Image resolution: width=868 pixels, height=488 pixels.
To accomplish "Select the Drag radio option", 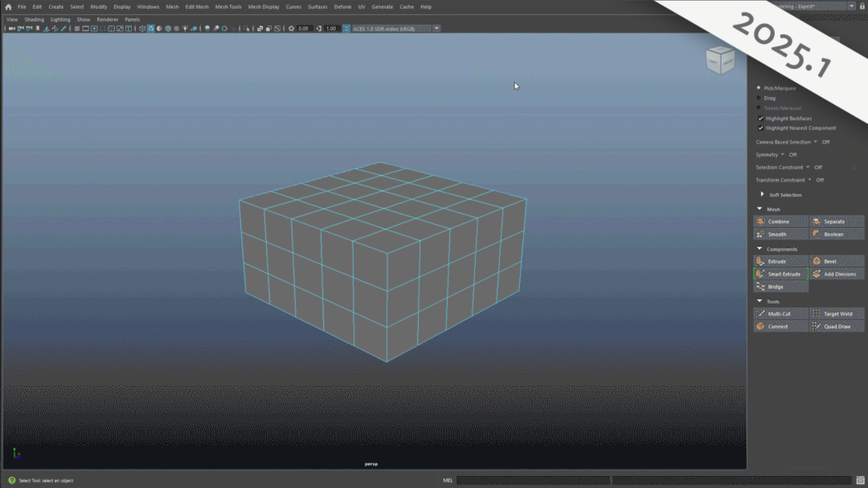I will [759, 98].
